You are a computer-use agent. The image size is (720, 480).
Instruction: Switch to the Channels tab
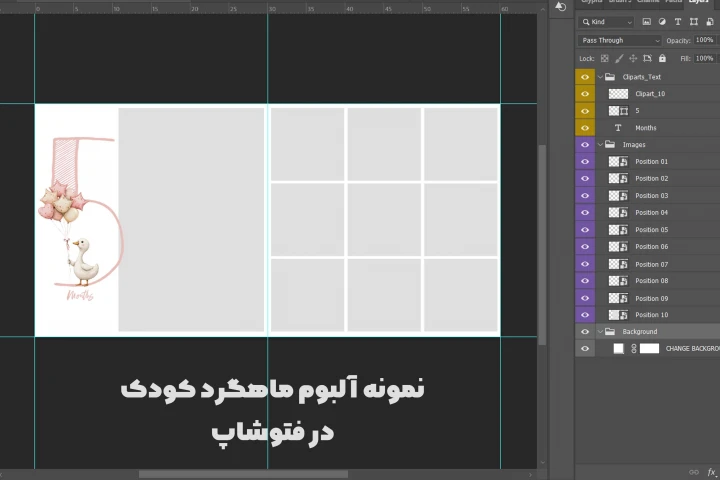coord(648,2)
